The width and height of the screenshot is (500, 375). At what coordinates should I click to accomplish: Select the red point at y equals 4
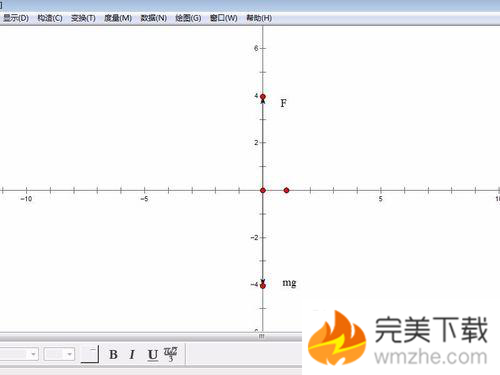(x=263, y=97)
